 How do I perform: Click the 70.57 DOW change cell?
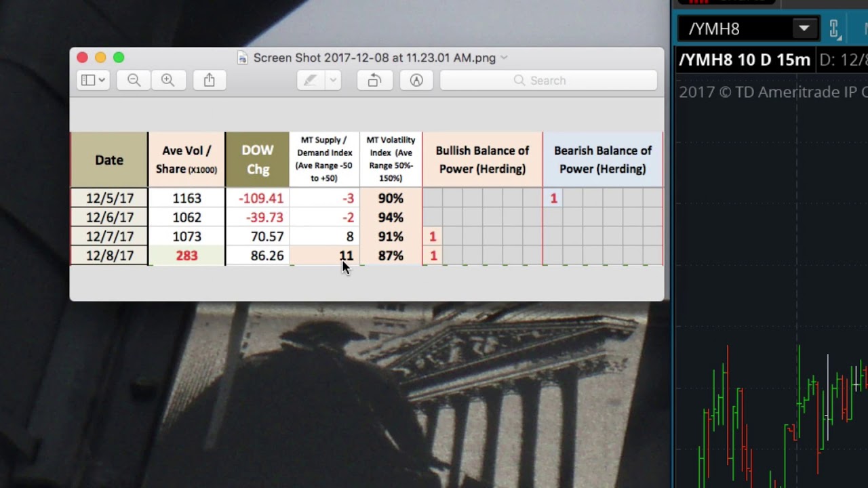click(258, 236)
